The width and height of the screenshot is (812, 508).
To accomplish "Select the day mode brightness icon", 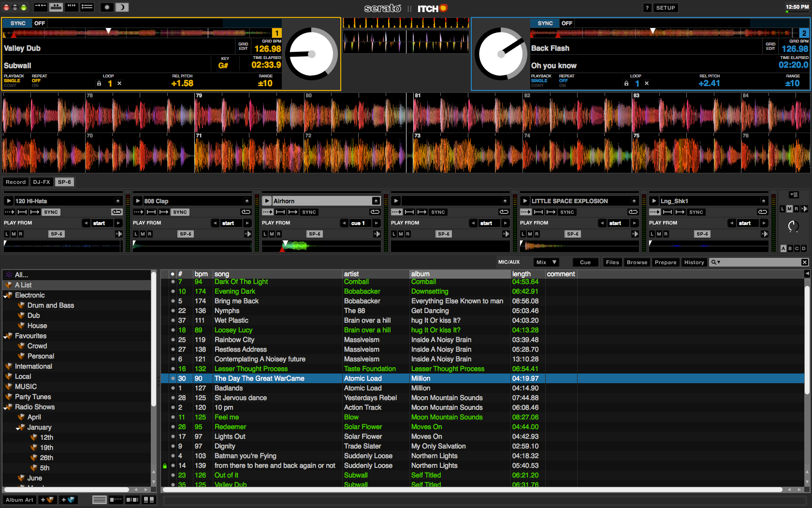I will pyautogui.click(x=107, y=7).
